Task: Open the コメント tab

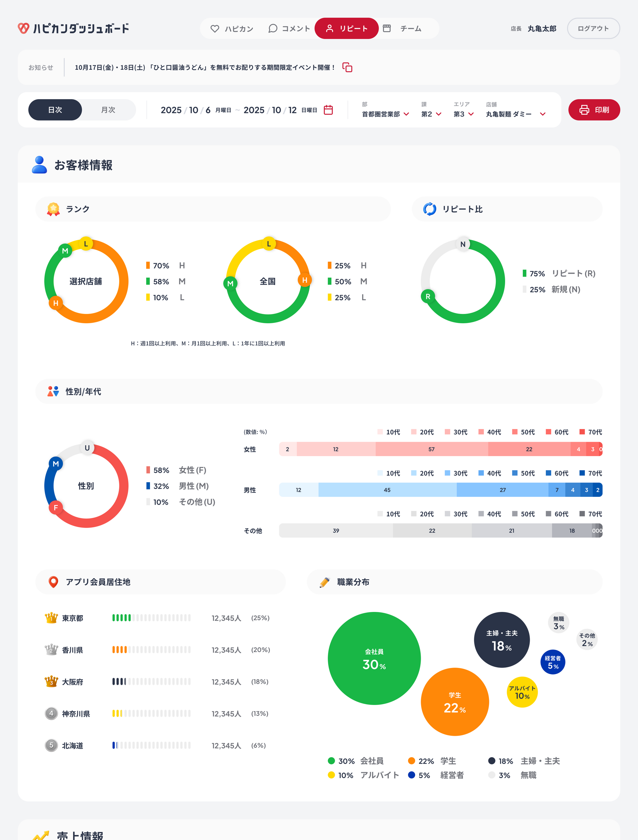Action: pyautogui.click(x=289, y=29)
